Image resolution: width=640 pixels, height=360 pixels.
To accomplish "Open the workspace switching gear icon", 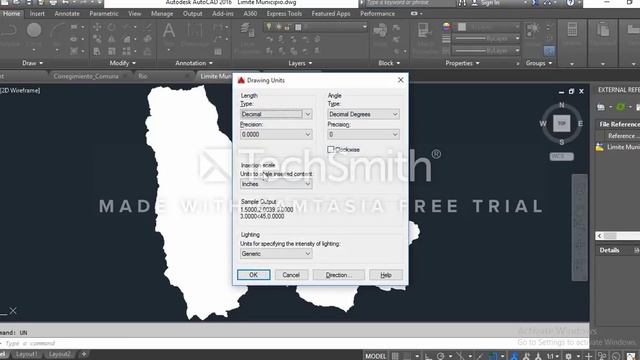I will [x=568, y=356].
